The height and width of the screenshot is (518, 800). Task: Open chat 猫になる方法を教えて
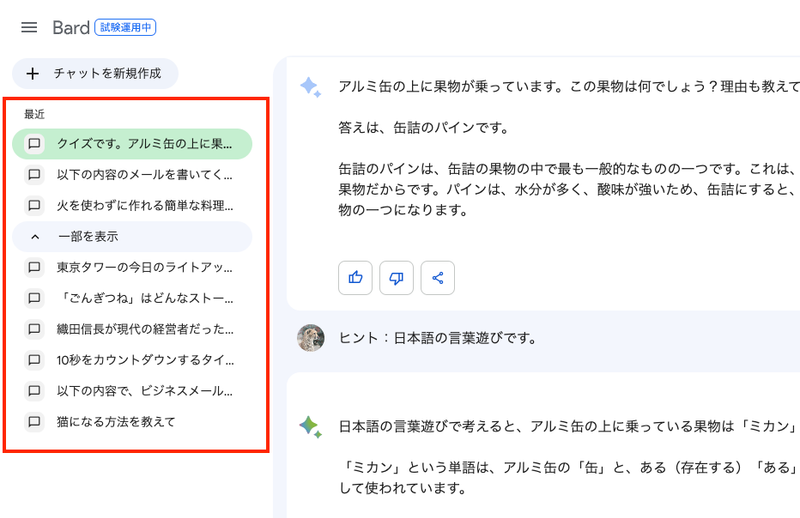pos(132,422)
